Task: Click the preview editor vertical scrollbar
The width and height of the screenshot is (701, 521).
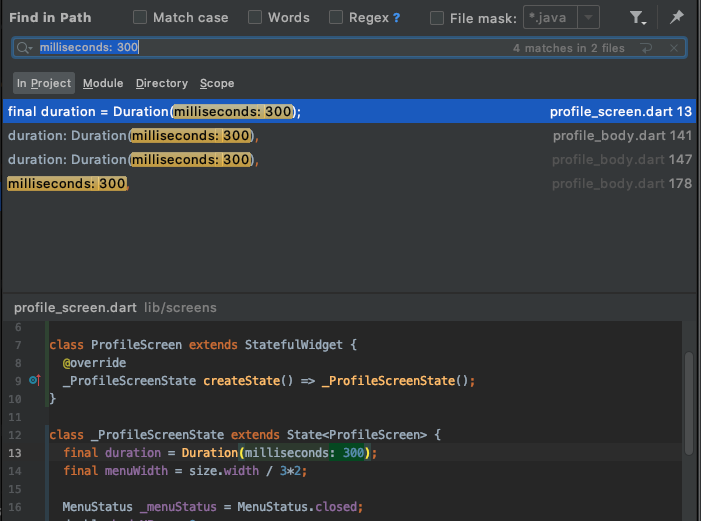Action: [x=689, y=402]
